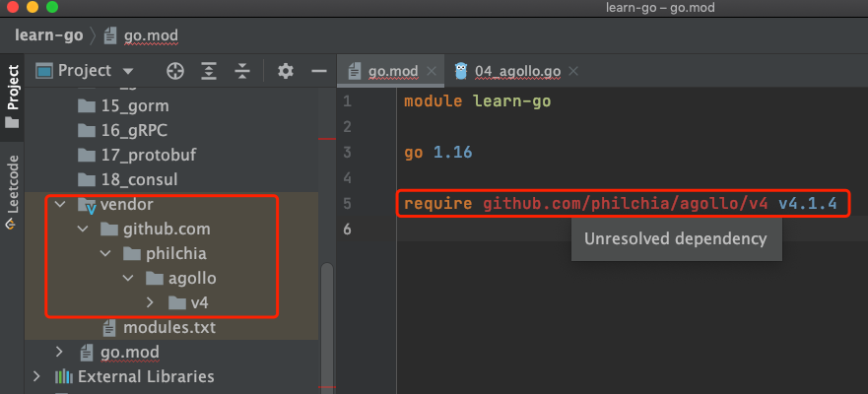This screenshot has width=868, height=394.
Task: Click learn-go breadcrumb in navigation bar
Action: point(48,36)
